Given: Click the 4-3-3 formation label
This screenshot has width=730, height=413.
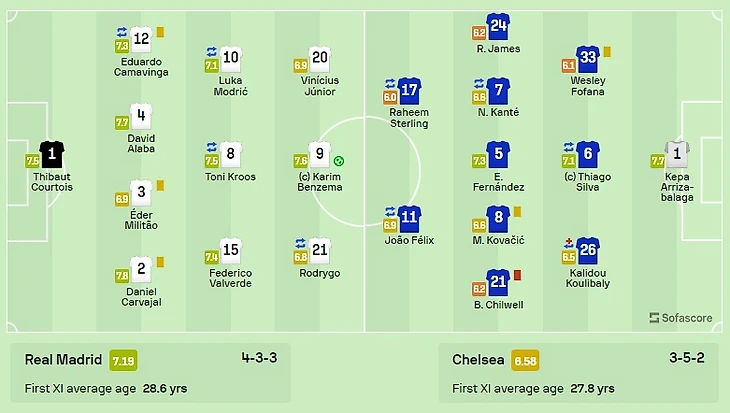Looking at the screenshot, I should click(x=261, y=358).
